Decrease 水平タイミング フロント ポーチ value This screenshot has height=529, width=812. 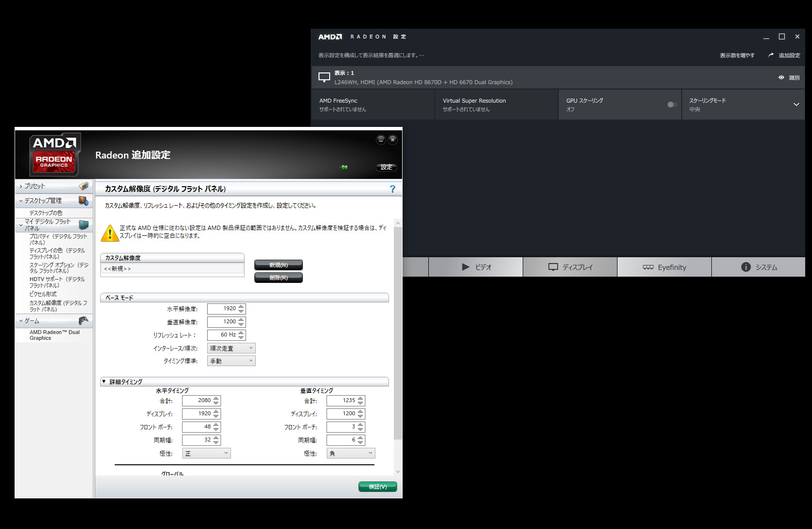[x=216, y=429]
